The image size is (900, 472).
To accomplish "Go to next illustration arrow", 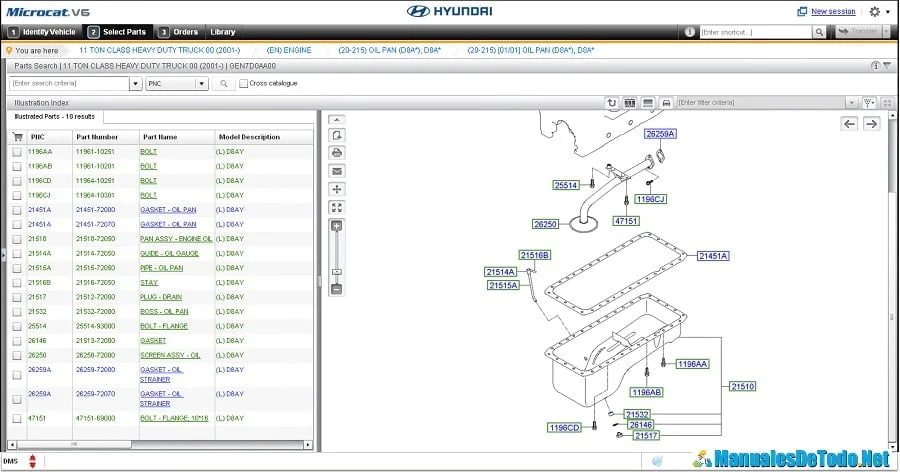I will tap(871, 123).
